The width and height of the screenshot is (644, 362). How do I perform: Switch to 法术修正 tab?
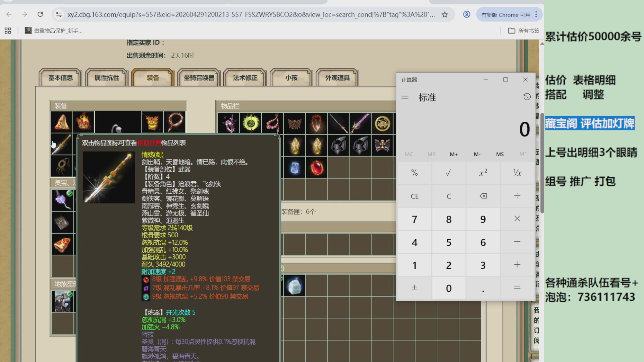245,78
